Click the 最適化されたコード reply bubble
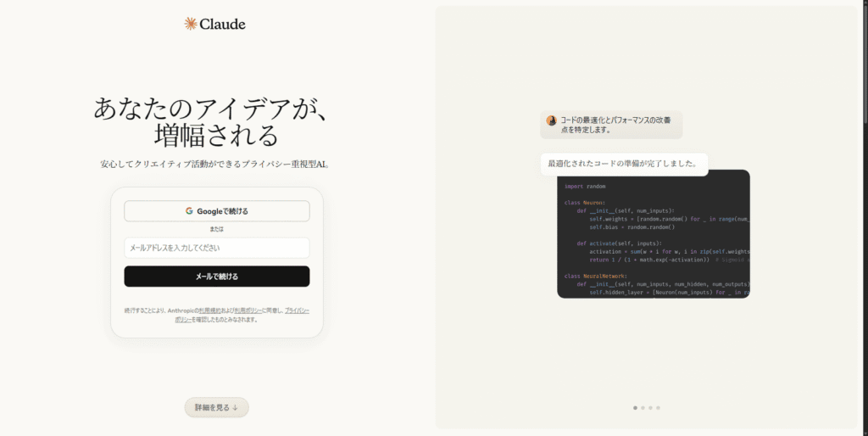This screenshot has height=436, width=868. coord(625,164)
